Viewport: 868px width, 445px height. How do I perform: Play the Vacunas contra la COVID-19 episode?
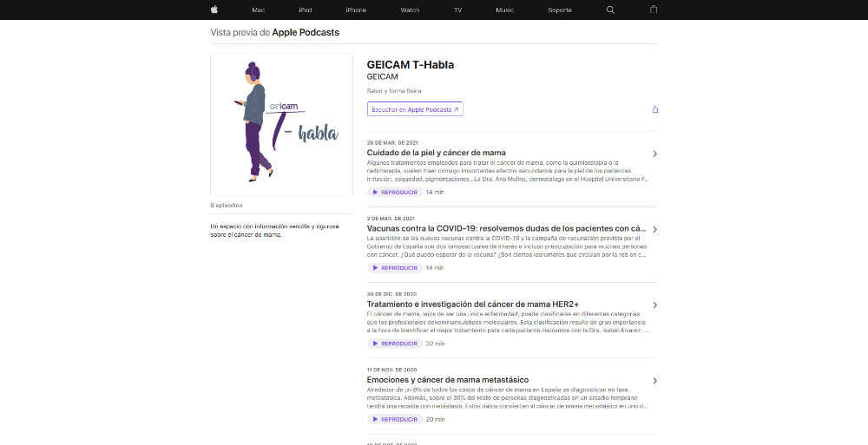click(x=395, y=268)
